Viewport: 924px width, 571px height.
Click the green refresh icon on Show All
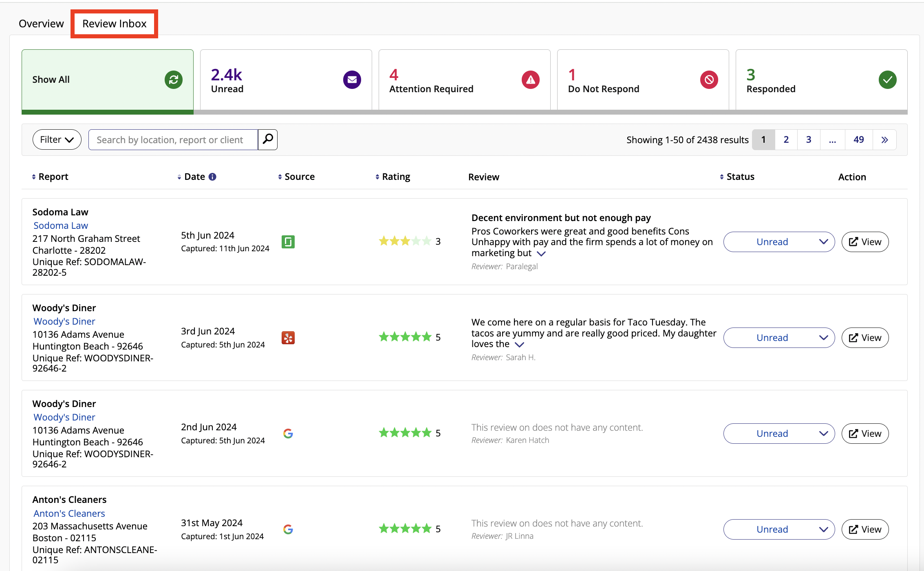[174, 80]
